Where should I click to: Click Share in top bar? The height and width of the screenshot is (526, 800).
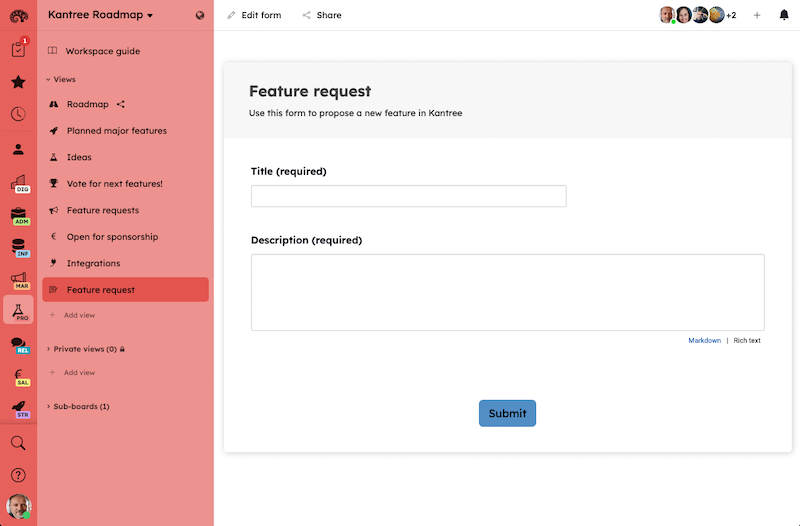pos(322,15)
